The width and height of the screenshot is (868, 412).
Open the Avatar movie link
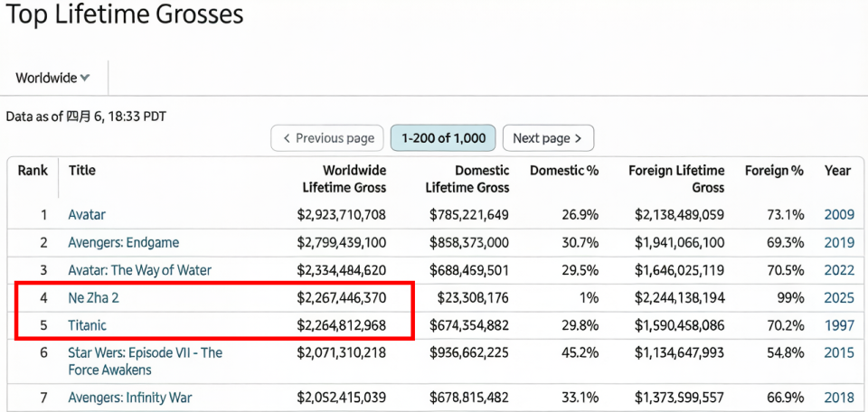tap(87, 215)
